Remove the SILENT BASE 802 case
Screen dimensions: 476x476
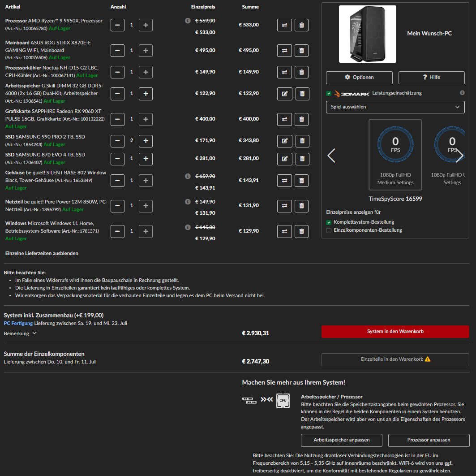click(301, 181)
